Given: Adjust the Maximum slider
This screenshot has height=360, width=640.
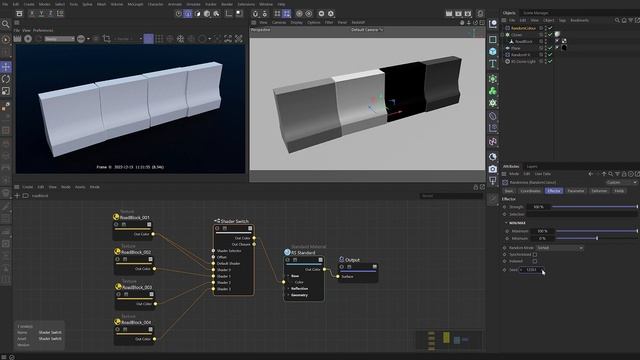Looking at the screenshot, I should (596, 231).
